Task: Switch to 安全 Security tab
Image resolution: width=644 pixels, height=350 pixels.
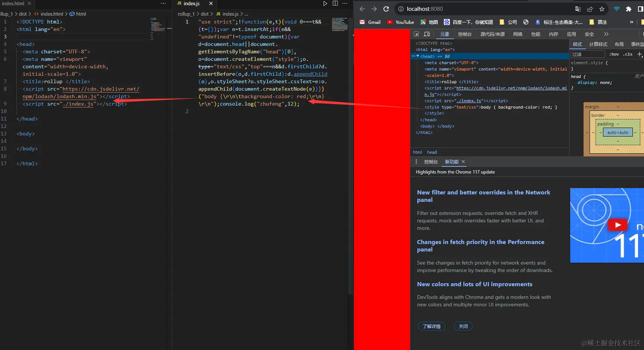Action: pos(589,34)
